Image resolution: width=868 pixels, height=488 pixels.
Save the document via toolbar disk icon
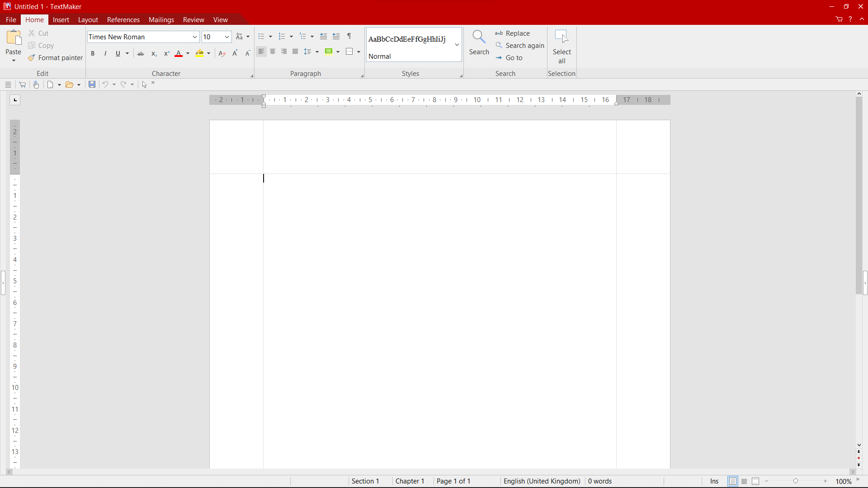[x=92, y=84]
